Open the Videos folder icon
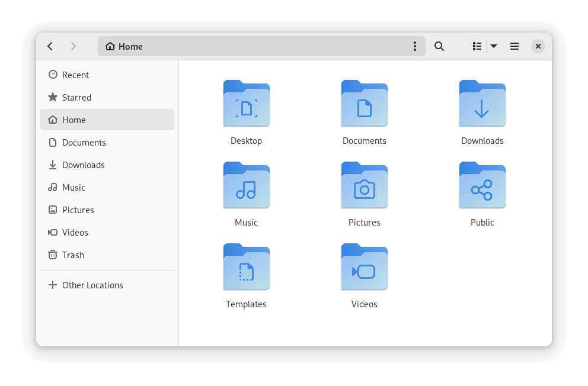The width and height of the screenshot is (588, 386). [x=364, y=268]
